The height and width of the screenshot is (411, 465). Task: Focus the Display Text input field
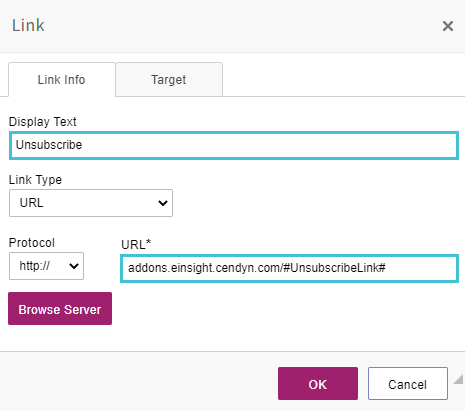tap(234, 145)
